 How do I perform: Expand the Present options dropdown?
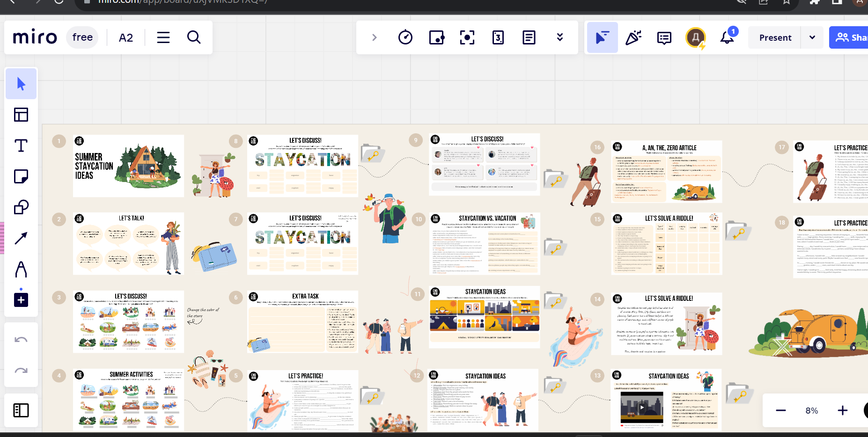pyautogui.click(x=812, y=37)
